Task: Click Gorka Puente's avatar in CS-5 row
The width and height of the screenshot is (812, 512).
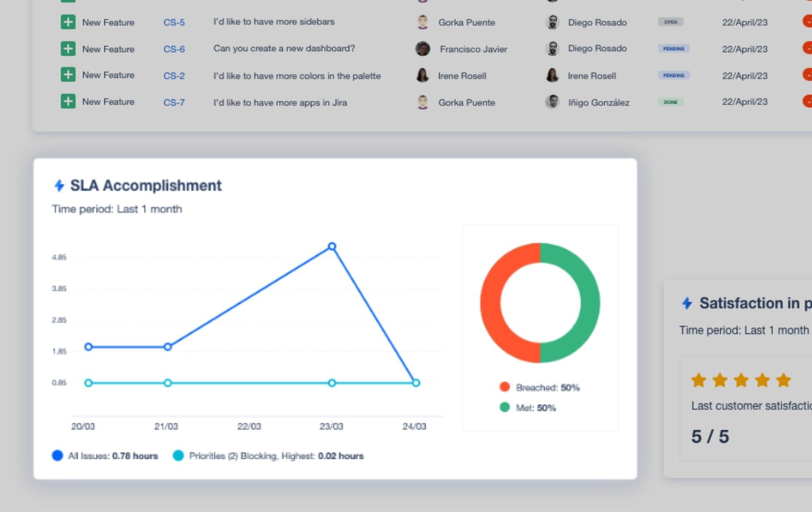Action: point(422,22)
